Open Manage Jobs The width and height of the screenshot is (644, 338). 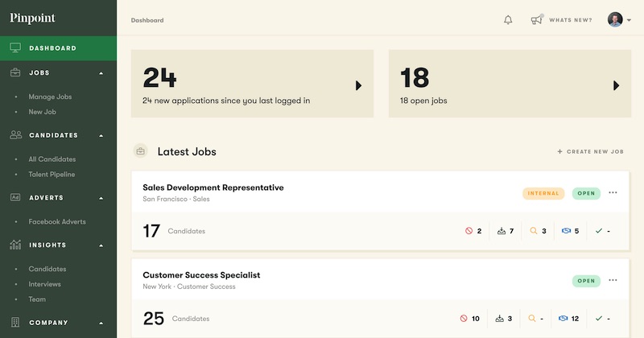(x=50, y=97)
